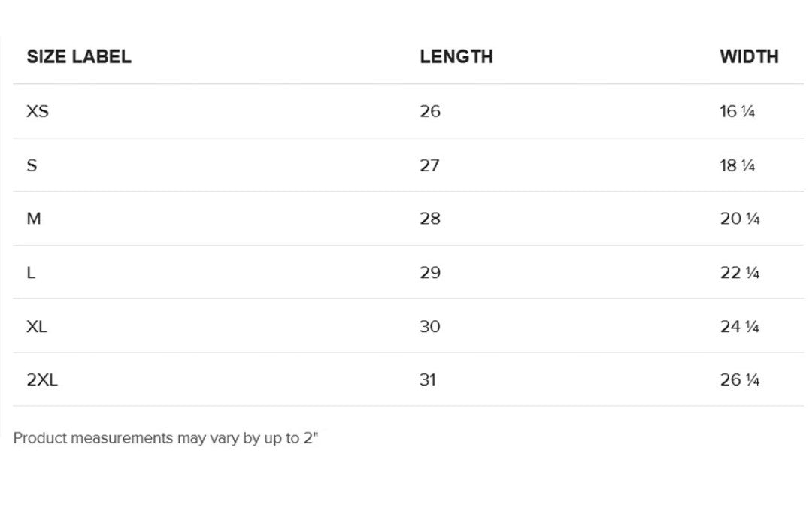This screenshot has width=812, height=511.
Task: Click the length value 28
Action: pyautogui.click(x=430, y=219)
